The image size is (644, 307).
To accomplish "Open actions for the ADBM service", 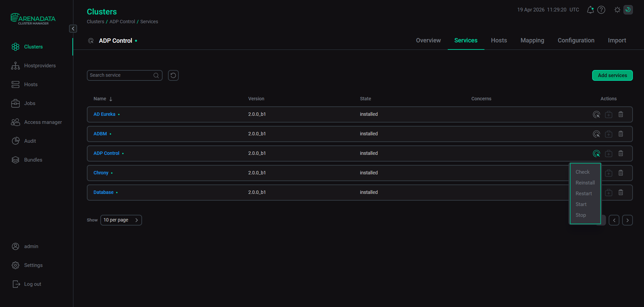I will (597, 134).
